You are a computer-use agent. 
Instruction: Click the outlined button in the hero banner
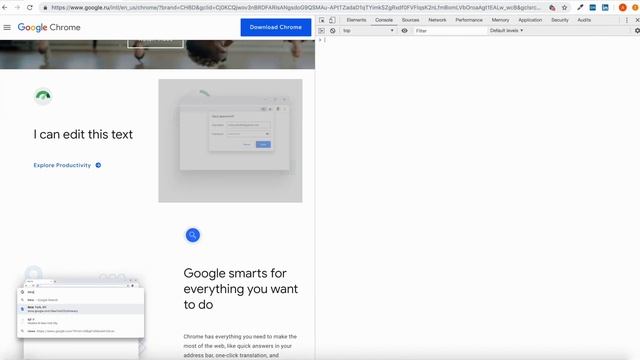point(156,44)
